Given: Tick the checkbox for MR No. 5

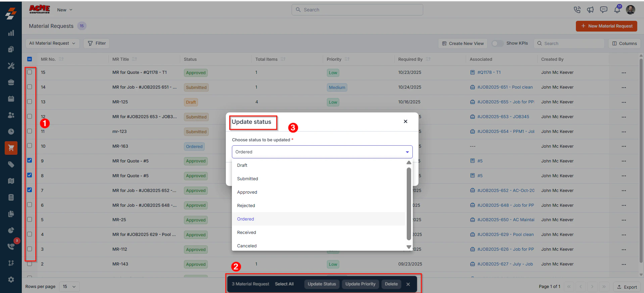Looking at the screenshot, I should 30,219.
